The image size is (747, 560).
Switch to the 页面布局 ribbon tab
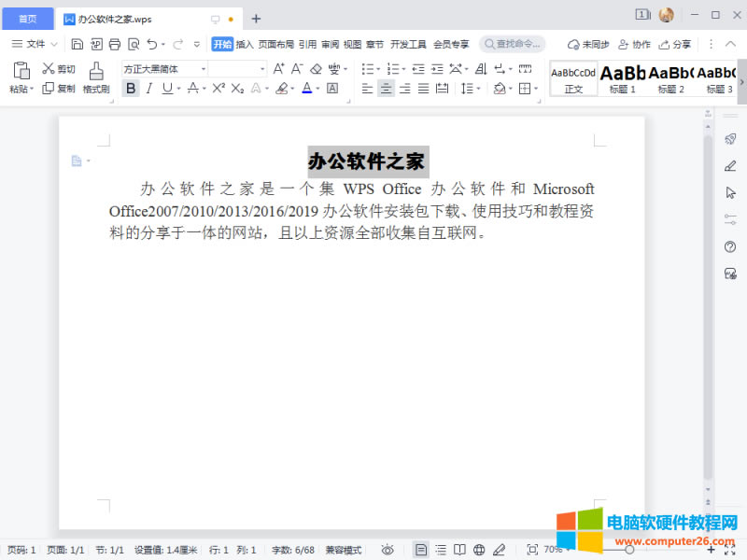tap(275, 44)
